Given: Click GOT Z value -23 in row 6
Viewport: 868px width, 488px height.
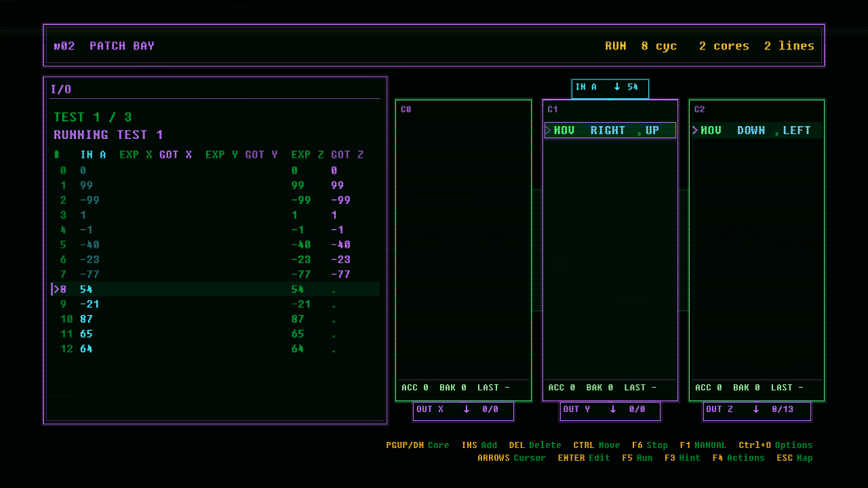Looking at the screenshot, I should pos(340,260).
